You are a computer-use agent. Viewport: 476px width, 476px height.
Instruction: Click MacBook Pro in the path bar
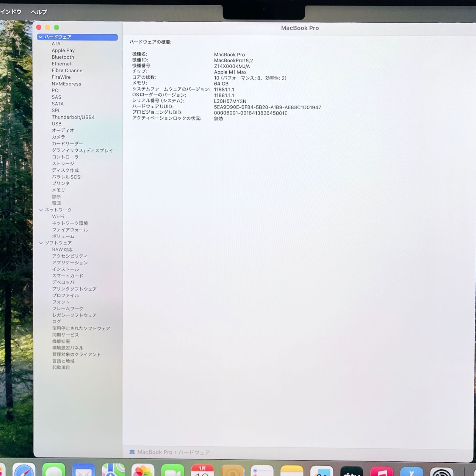(x=155, y=452)
